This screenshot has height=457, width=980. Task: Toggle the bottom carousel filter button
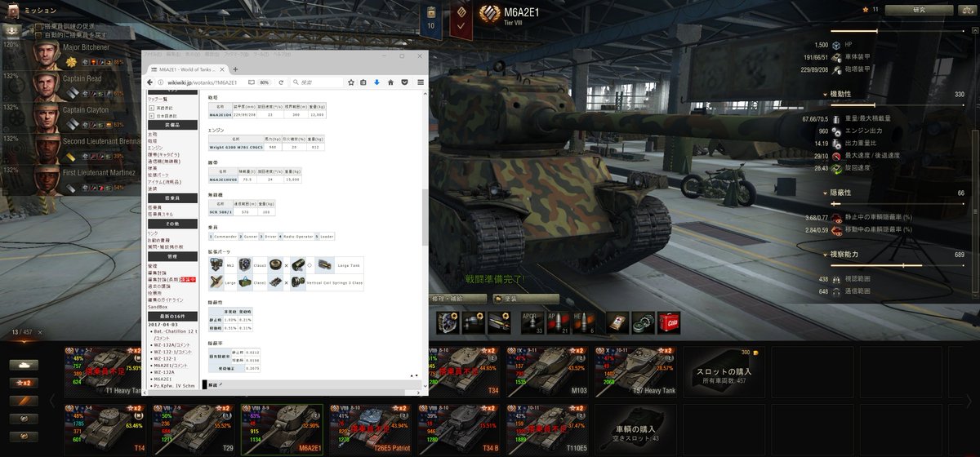click(x=24, y=437)
